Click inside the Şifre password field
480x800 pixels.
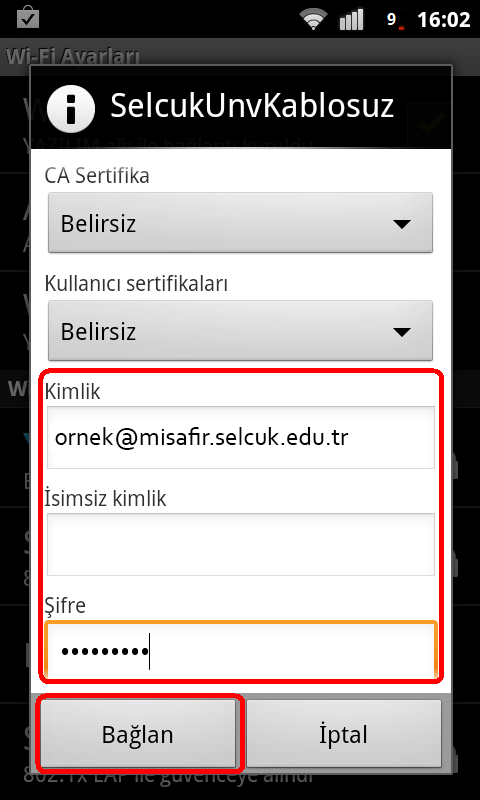(x=241, y=649)
